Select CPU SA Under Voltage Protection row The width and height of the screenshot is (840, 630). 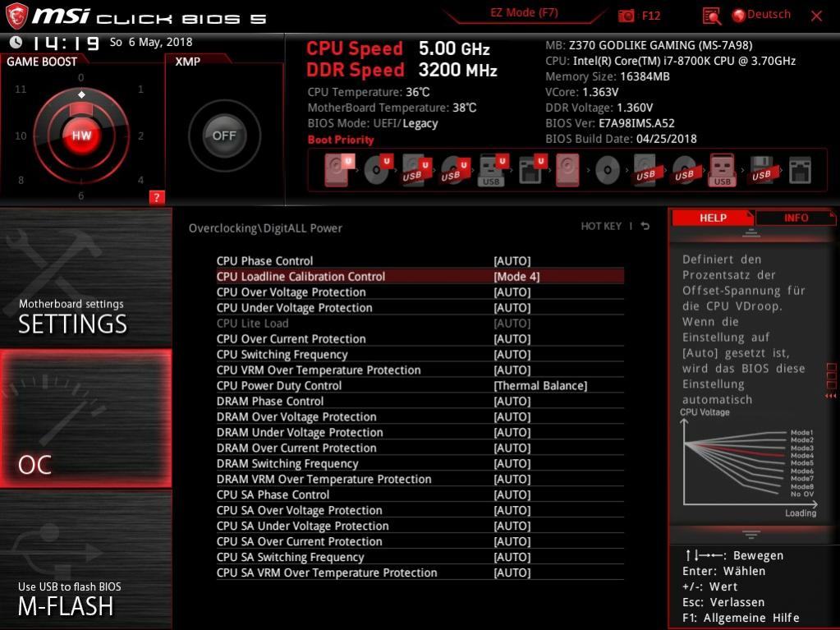420,526
